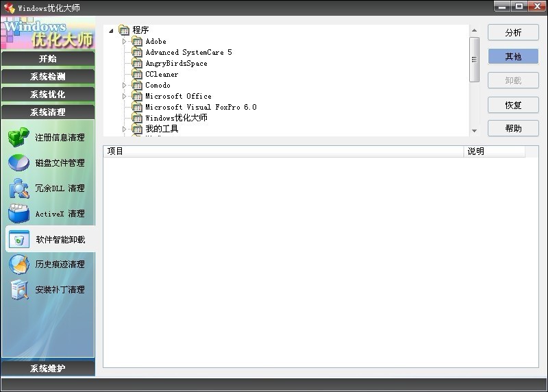Image resolution: width=548 pixels, height=392 pixels.
Task: Select the Adobe program entry
Action: [x=156, y=42]
